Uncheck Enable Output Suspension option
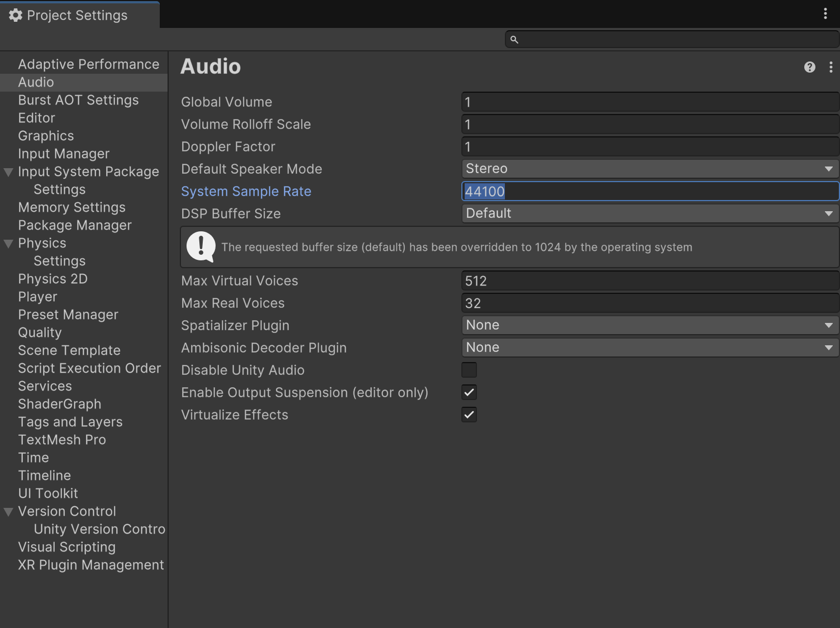 tap(469, 392)
